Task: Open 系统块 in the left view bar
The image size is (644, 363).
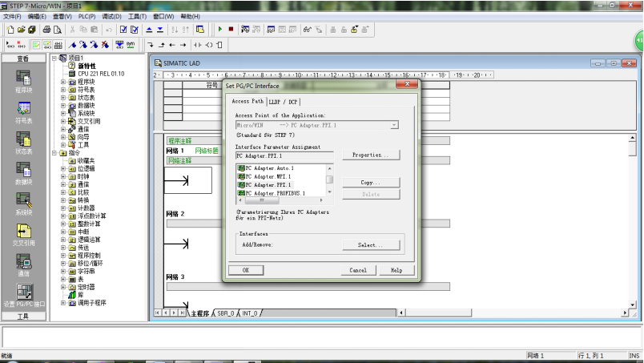Action: point(23,204)
